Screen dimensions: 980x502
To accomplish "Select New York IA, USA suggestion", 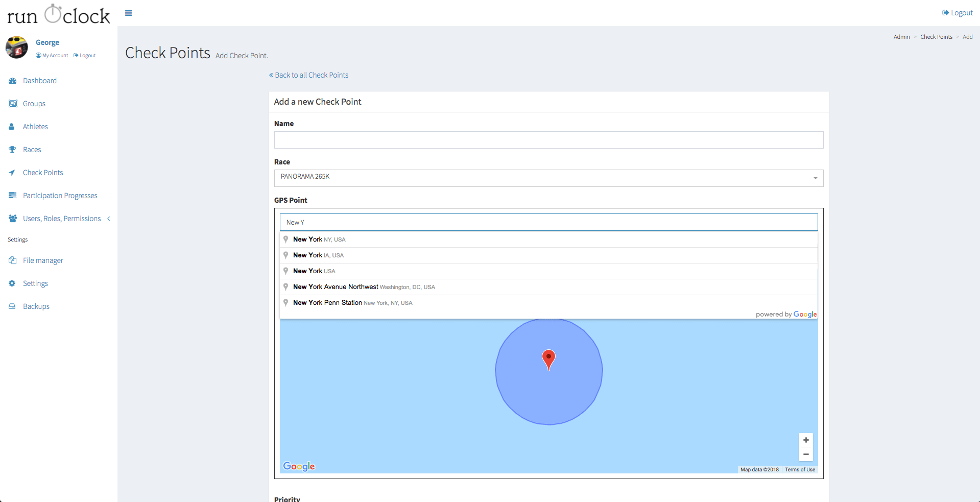I will click(548, 255).
